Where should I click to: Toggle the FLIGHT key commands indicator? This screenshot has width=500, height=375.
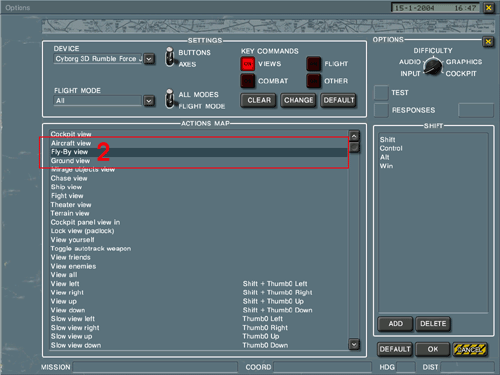click(x=314, y=64)
